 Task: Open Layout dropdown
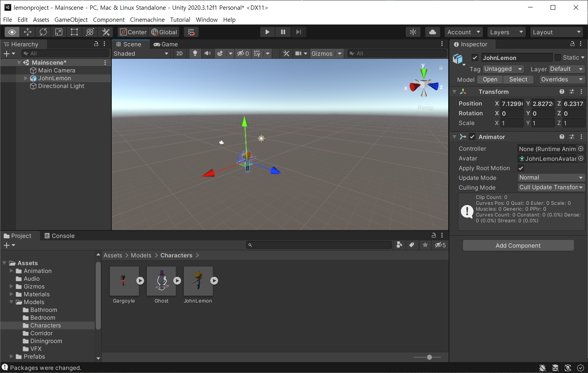(556, 32)
